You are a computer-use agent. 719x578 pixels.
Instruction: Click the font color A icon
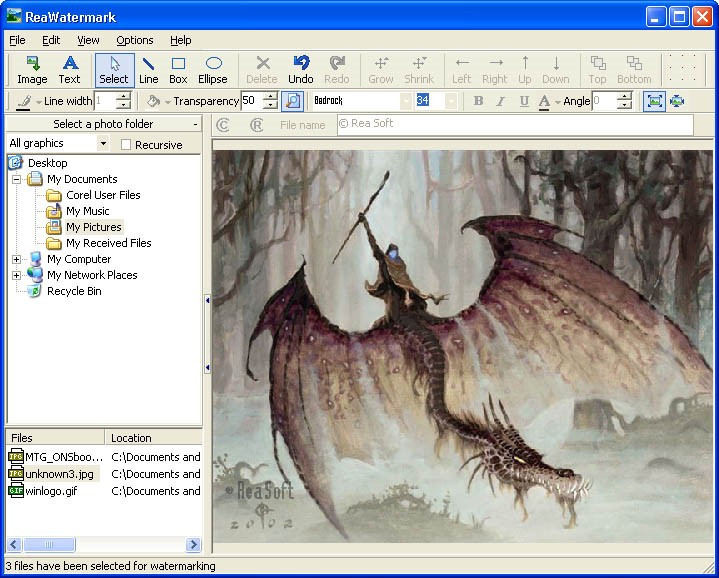click(544, 101)
